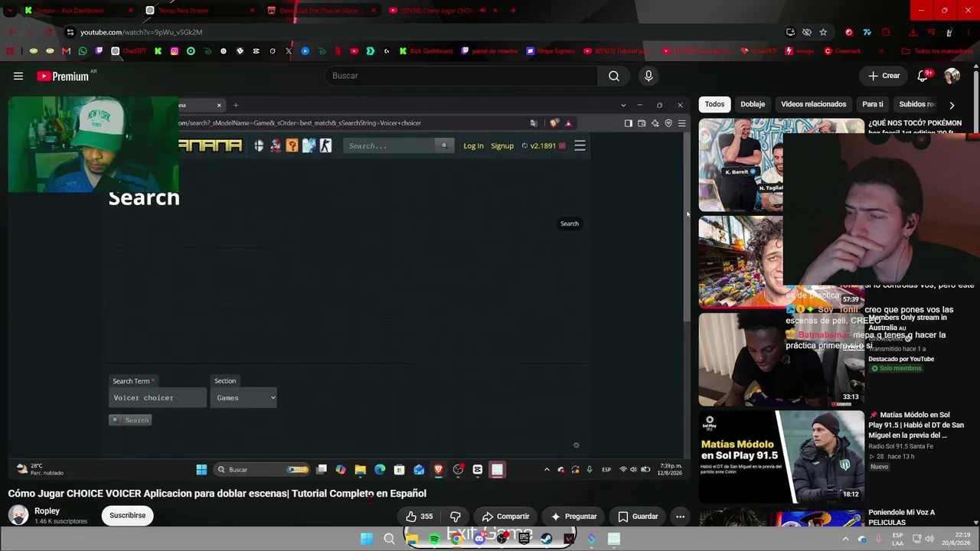Open the Stripe Express bookmark

[551, 51]
